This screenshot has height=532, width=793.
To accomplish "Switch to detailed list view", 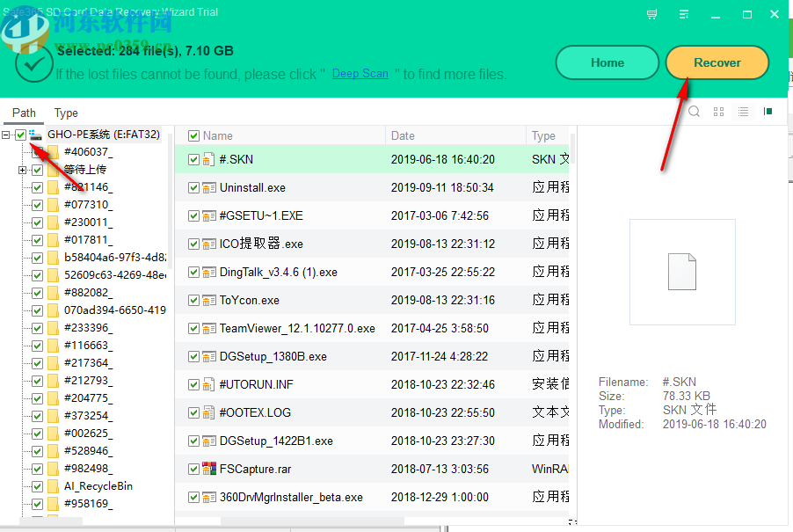I will coord(741,112).
